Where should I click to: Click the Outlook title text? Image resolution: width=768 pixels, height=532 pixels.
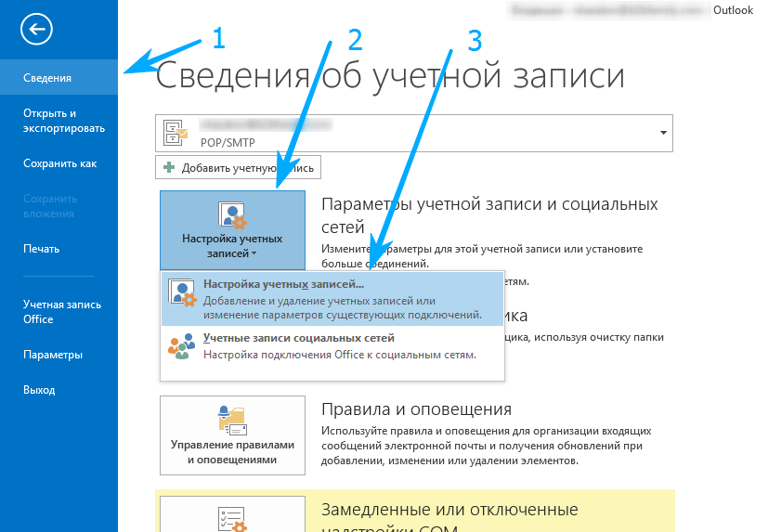pyautogui.click(x=733, y=10)
